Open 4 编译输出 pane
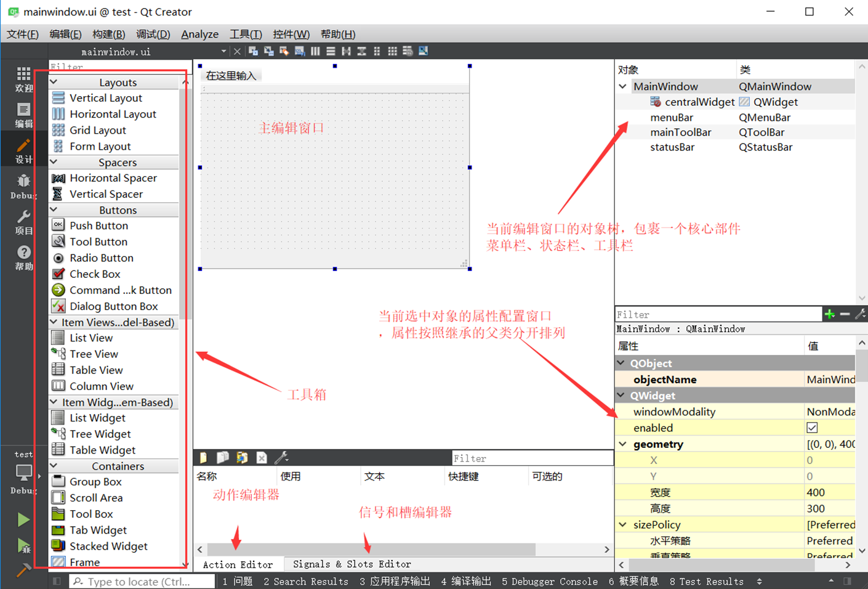This screenshot has height=589, width=868. pyautogui.click(x=466, y=581)
